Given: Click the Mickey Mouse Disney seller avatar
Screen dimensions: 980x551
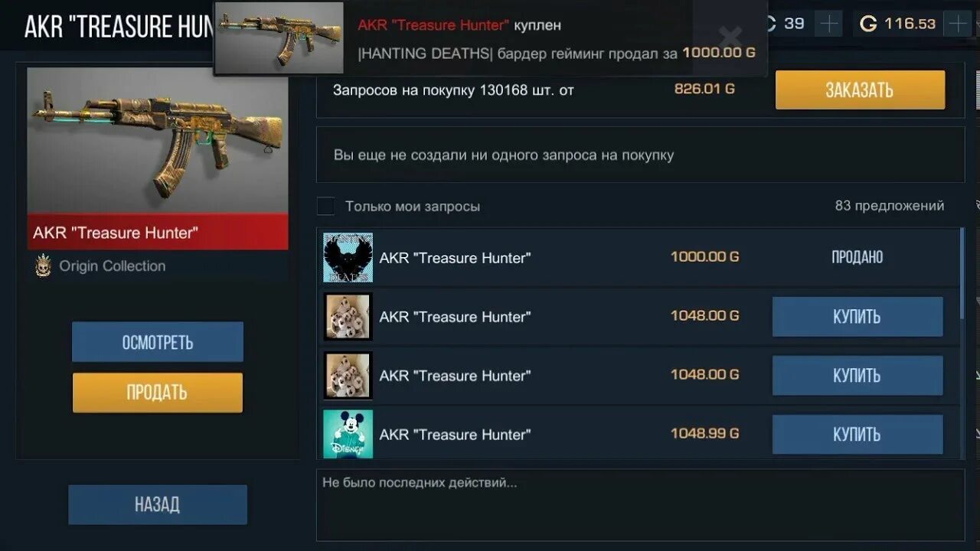Looking at the screenshot, I should (x=348, y=434).
